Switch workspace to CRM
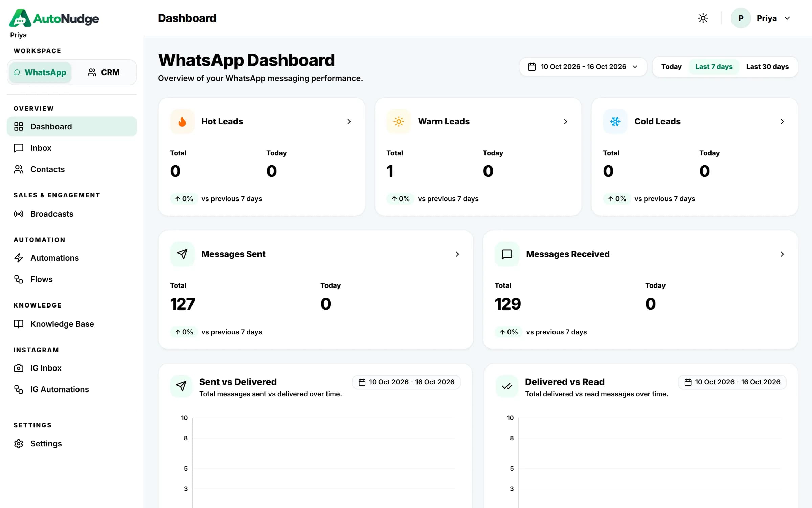This screenshot has width=812, height=508. 104,72
